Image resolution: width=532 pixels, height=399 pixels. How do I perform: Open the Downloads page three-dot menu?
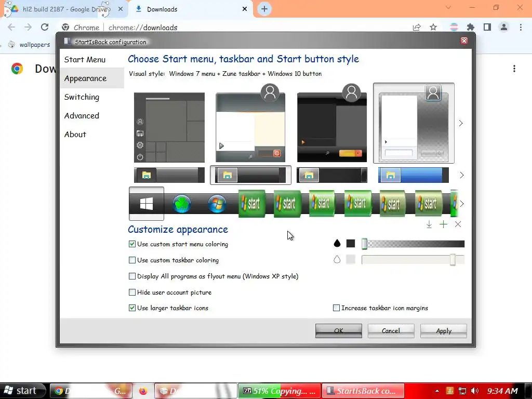click(x=514, y=69)
